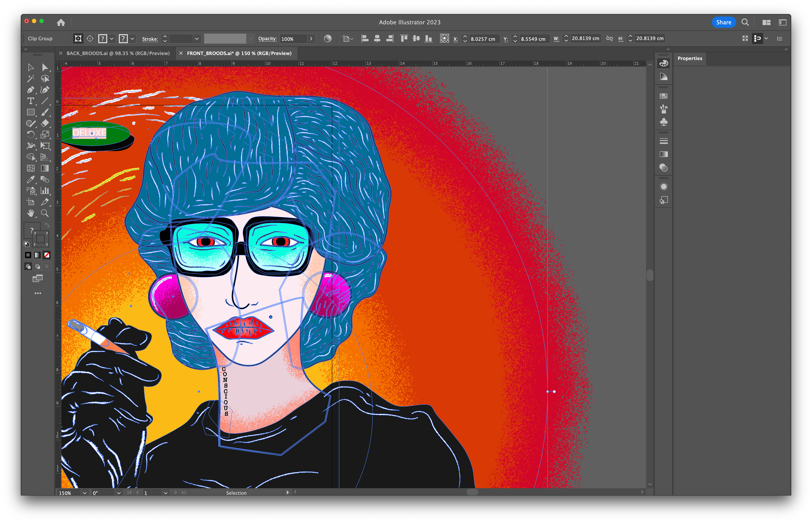The image size is (812, 523).
Task: Close the BACK_BROODS.ai tab
Action: pyautogui.click(x=60, y=53)
